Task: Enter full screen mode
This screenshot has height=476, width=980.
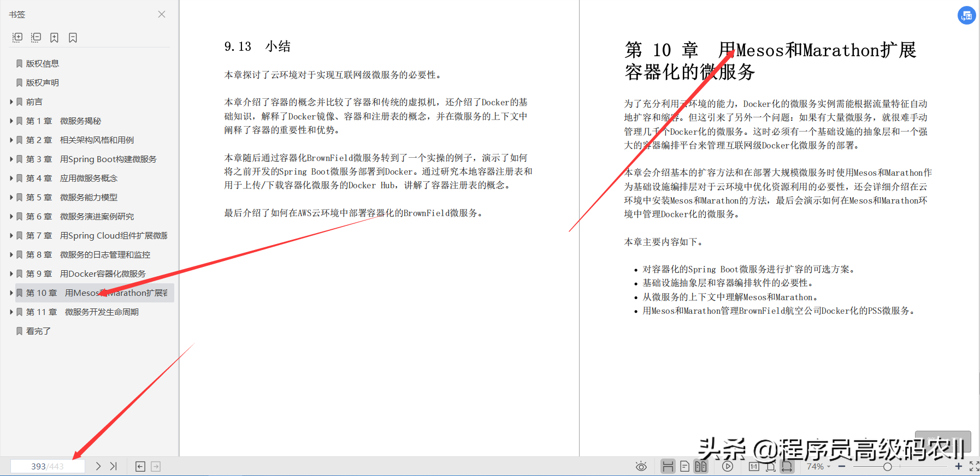Action: click(x=974, y=466)
